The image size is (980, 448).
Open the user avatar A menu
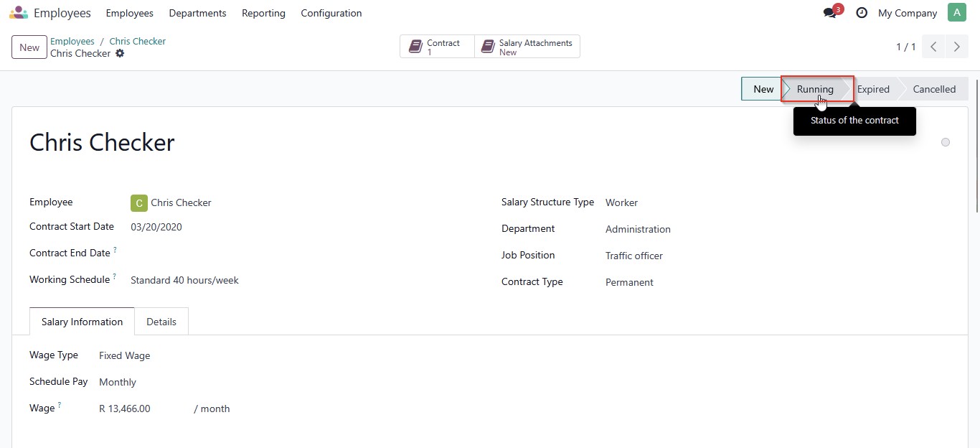(957, 12)
